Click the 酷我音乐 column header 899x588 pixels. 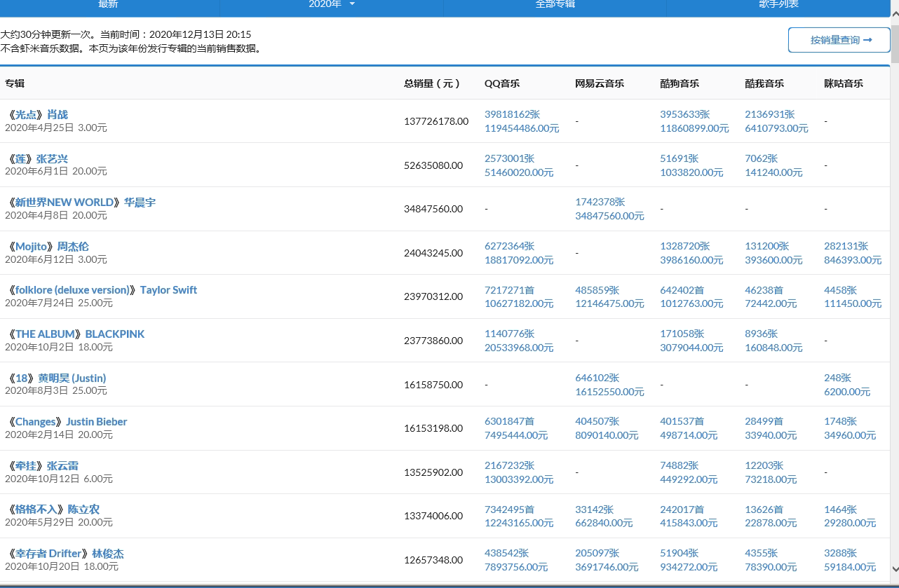(x=764, y=83)
